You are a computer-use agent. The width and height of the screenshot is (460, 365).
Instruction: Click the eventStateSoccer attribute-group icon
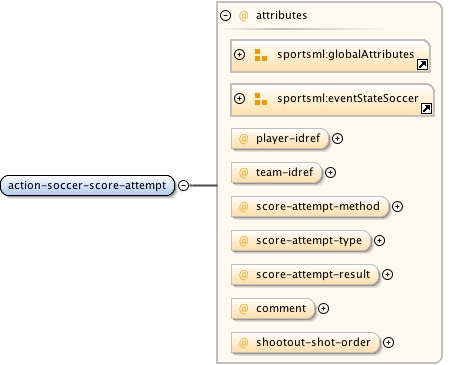261,99
